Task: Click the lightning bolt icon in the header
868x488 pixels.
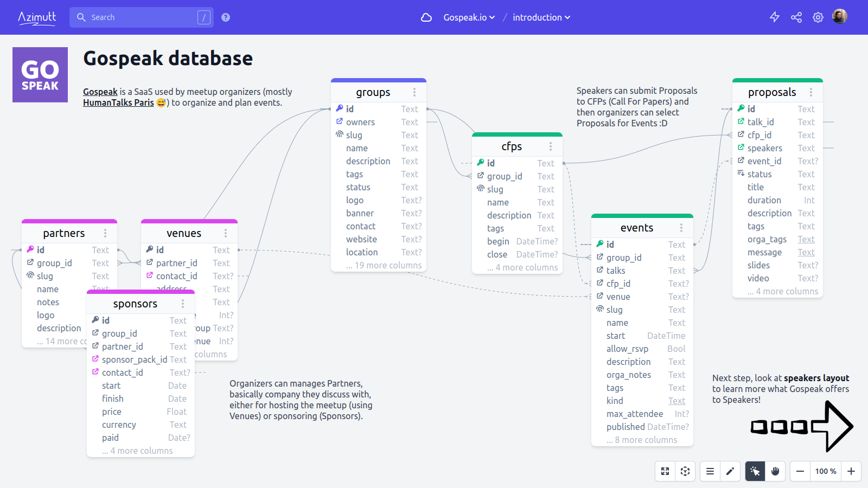Action: [x=775, y=17]
